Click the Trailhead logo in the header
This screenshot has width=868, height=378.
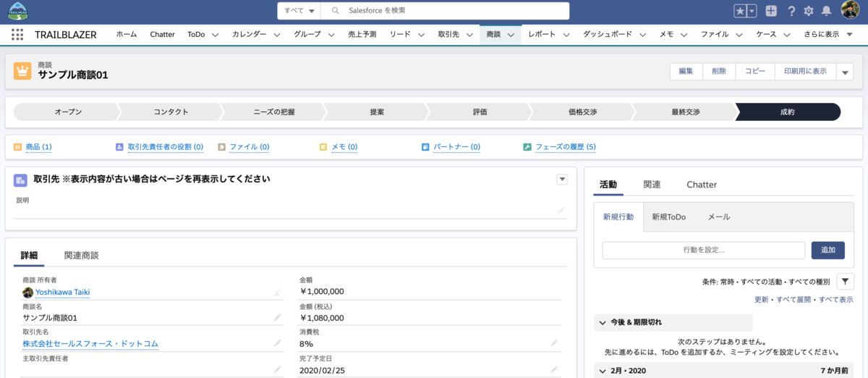[x=17, y=10]
